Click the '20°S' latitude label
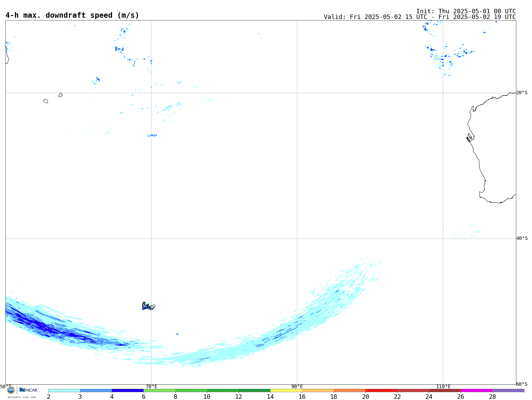Viewport: 532px width, 400px height. click(522, 93)
